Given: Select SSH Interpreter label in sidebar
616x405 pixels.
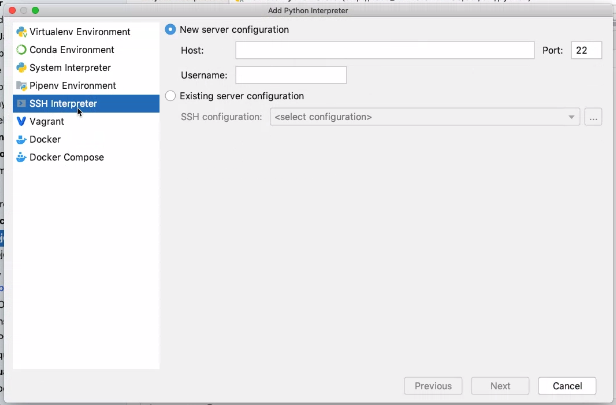Looking at the screenshot, I should (x=63, y=104).
